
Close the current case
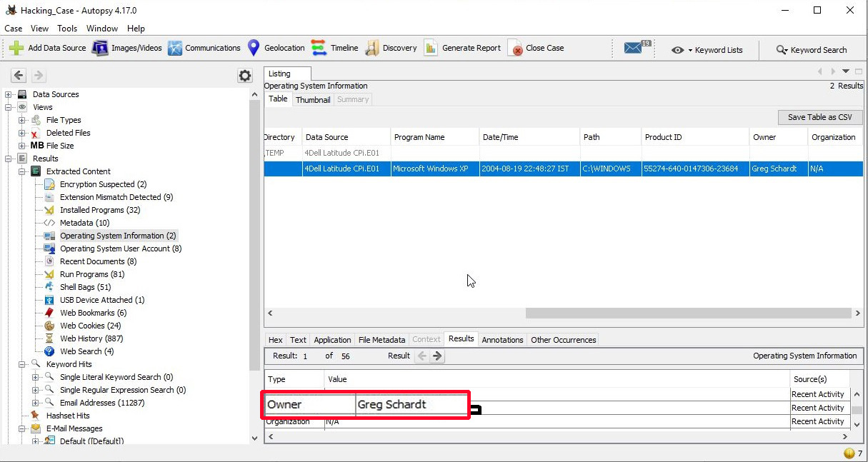[536, 48]
